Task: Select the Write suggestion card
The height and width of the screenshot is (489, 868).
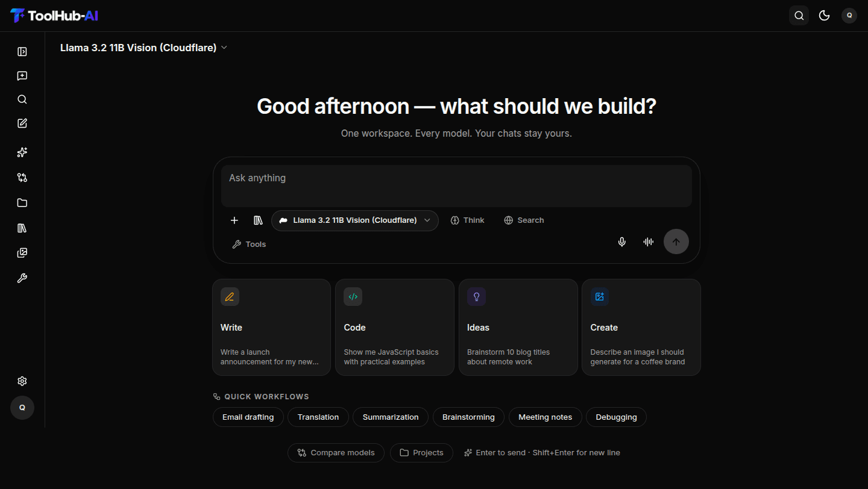Action: point(271,327)
